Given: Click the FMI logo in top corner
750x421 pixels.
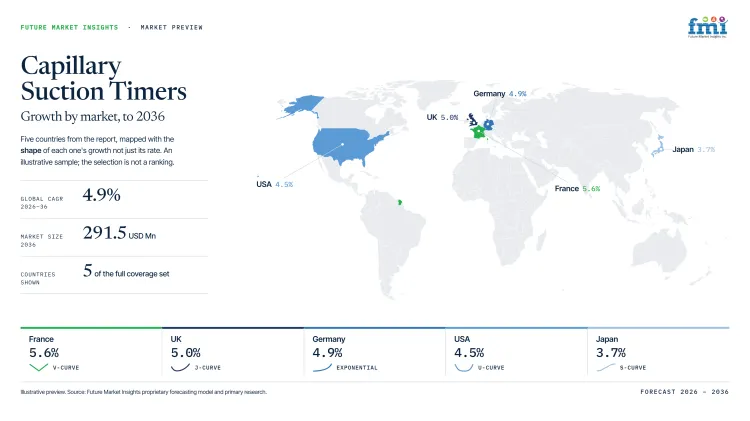Looking at the screenshot, I should point(707,27).
